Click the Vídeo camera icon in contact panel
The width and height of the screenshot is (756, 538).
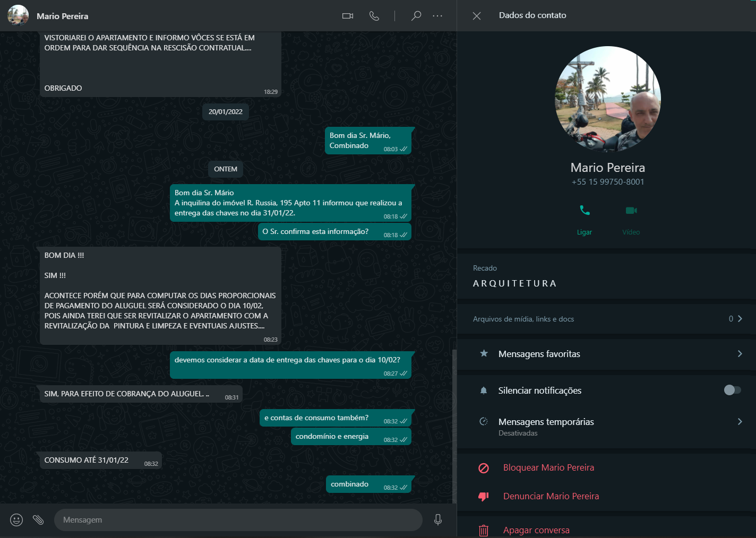631,211
